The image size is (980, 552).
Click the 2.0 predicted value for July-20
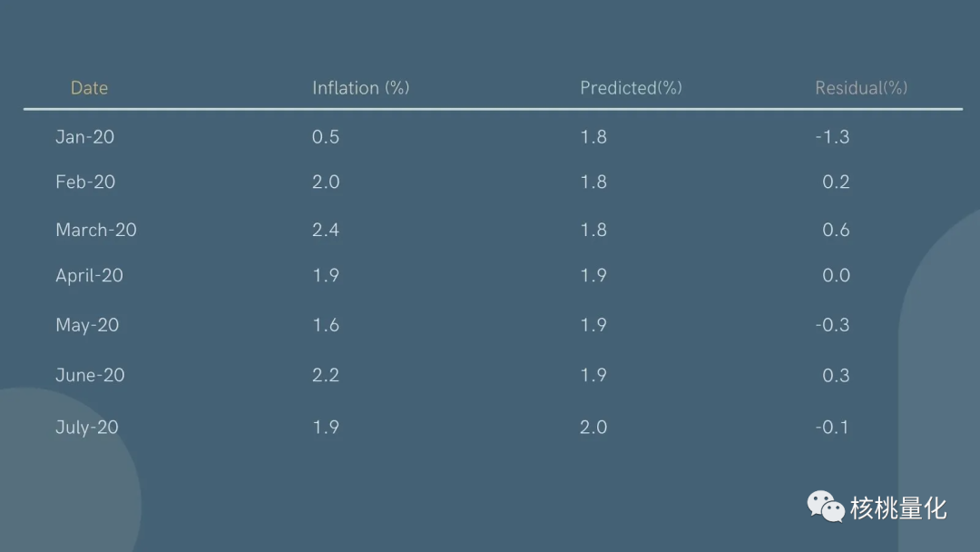(x=593, y=428)
